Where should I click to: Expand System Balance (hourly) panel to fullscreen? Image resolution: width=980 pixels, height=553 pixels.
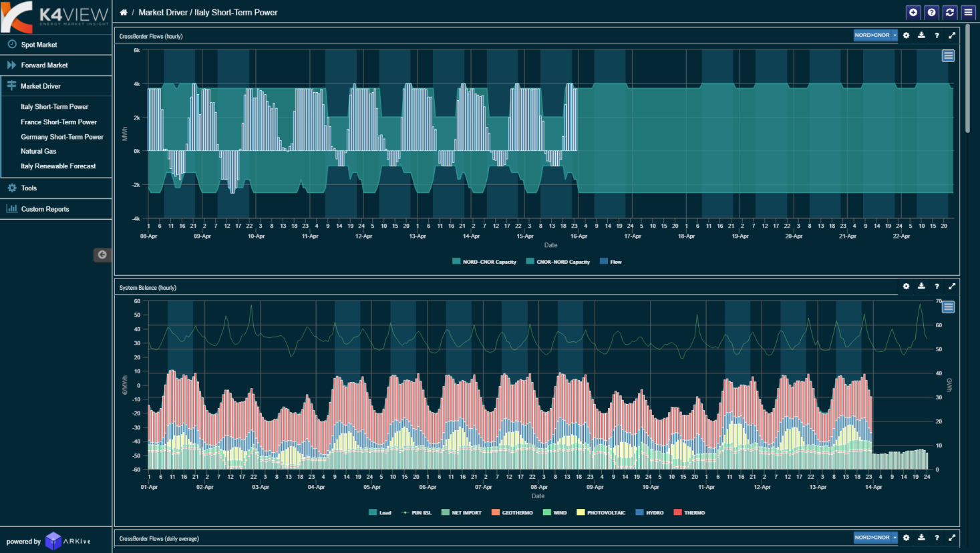(x=952, y=287)
